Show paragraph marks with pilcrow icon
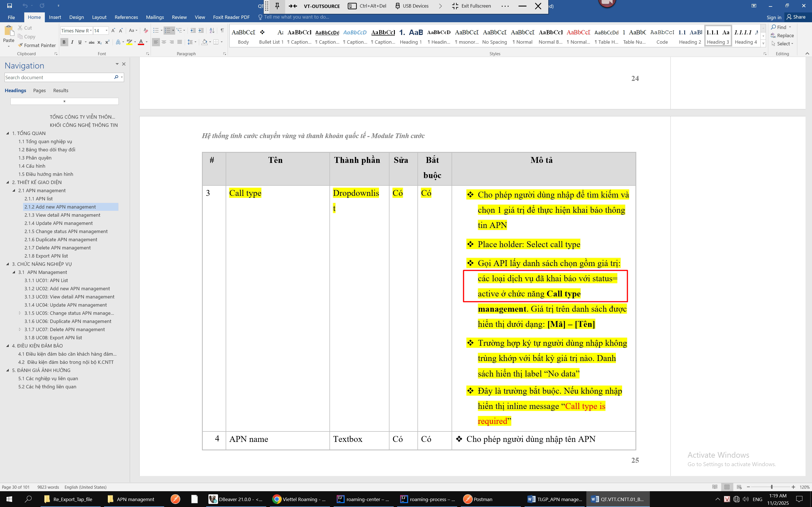Viewport: 812px width, 507px height. click(x=222, y=30)
